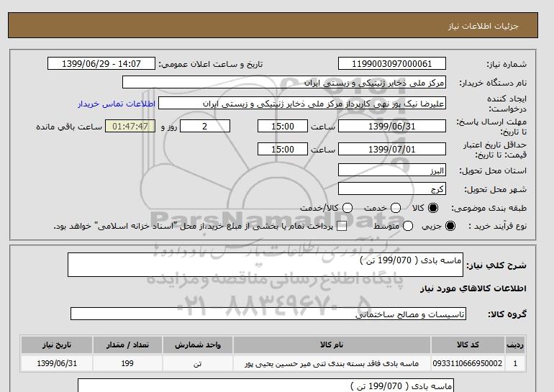Toggle the Islamic treasury bonds payment checkbox

pos(342,227)
